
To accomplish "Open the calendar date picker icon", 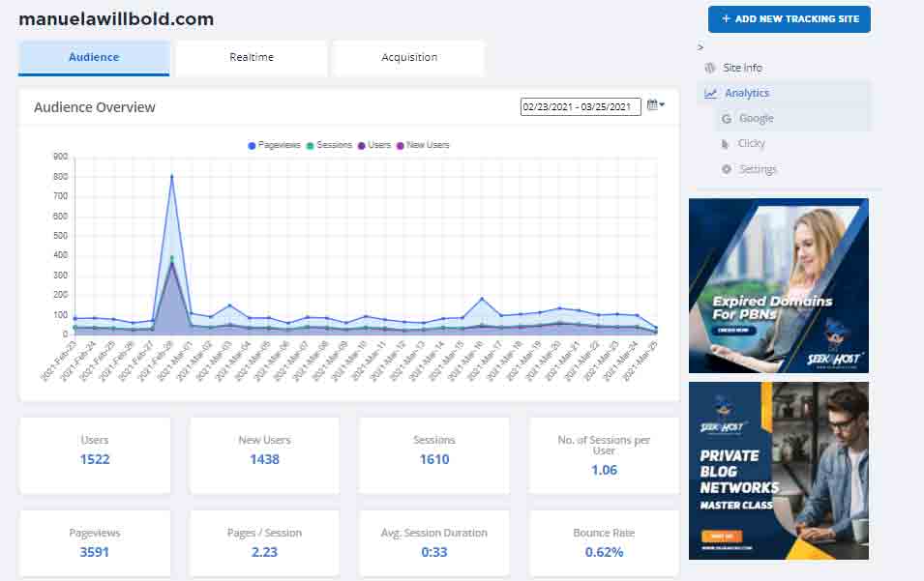I will [x=651, y=107].
